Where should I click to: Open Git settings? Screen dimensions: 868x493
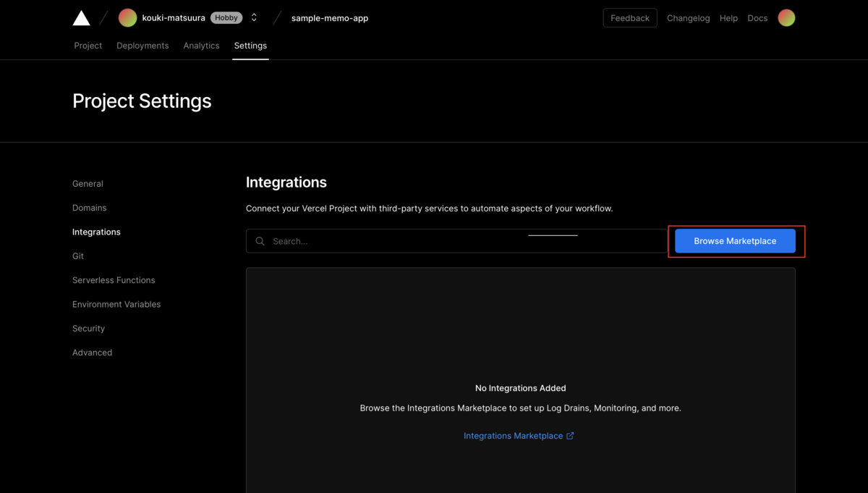78,256
